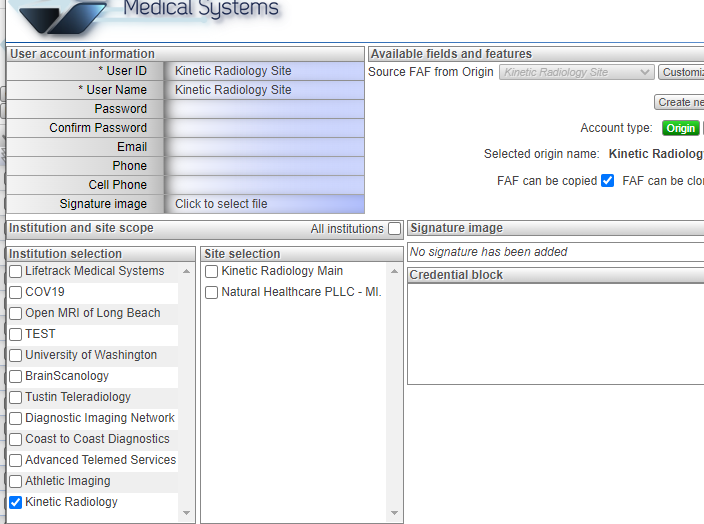Check the Kinetic Radiology Main site
Image resolution: width=704 pixels, height=524 pixels.
[211, 271]
